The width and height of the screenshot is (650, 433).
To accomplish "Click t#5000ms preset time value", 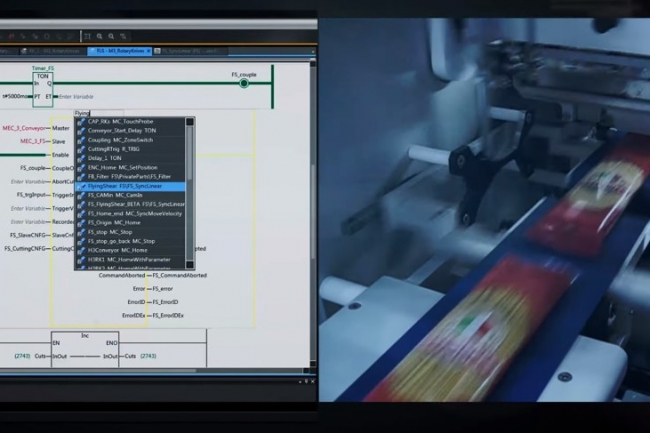I will (x=15, y=97).
